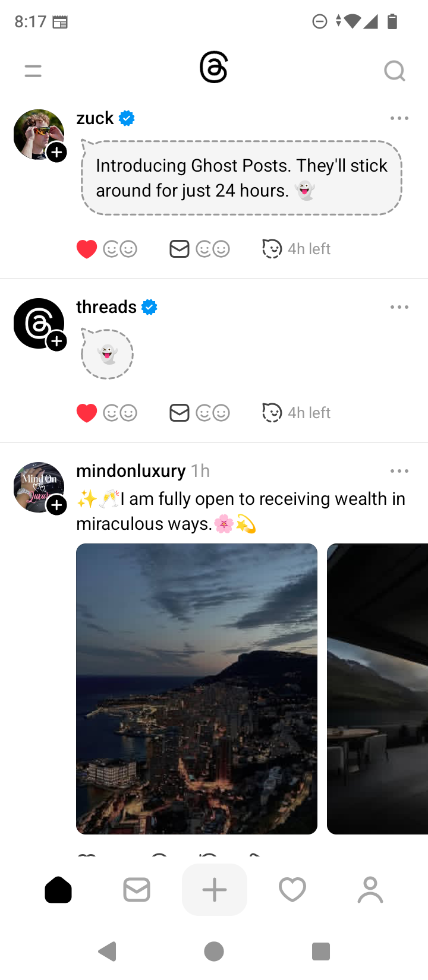View the Monaco night cityscape photo

click(197, 689)
